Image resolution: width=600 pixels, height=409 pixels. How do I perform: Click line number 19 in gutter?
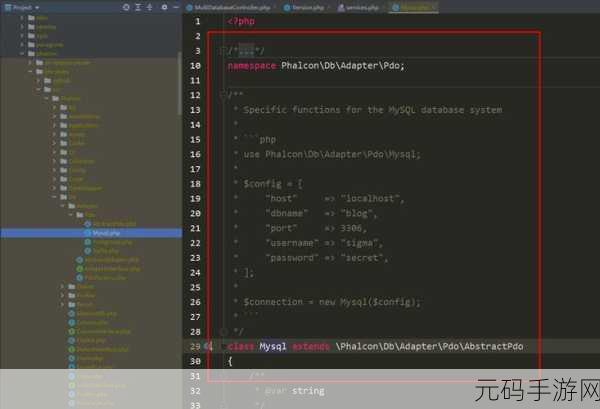coord(195,199)
